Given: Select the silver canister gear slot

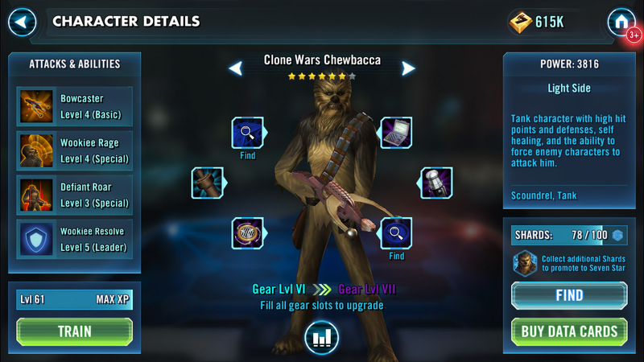Looking at the screenshot, I should click(436, 183).
